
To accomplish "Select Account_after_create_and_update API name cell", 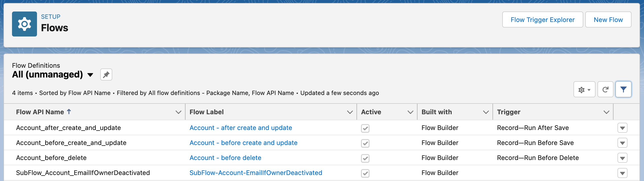I will [68, 128].
